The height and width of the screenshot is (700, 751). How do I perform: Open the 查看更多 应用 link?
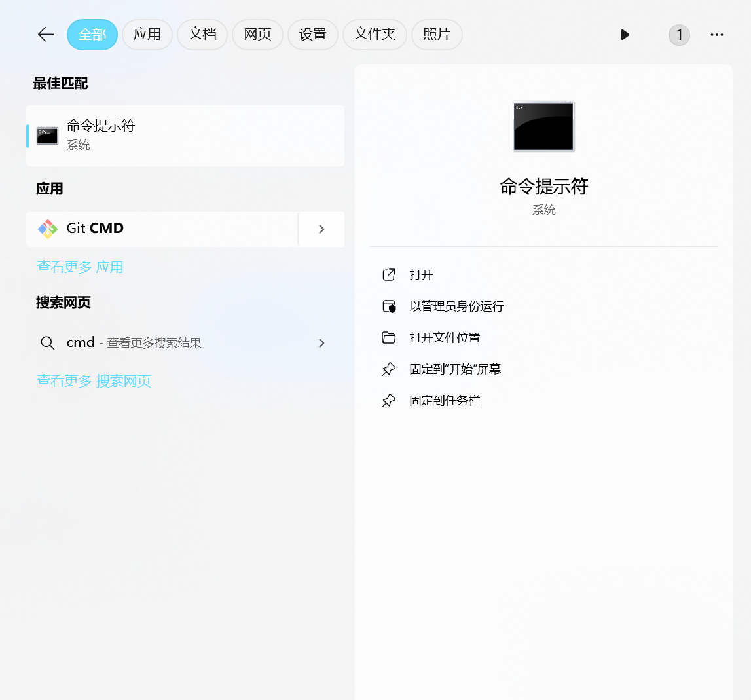click(x=80, y=267)
